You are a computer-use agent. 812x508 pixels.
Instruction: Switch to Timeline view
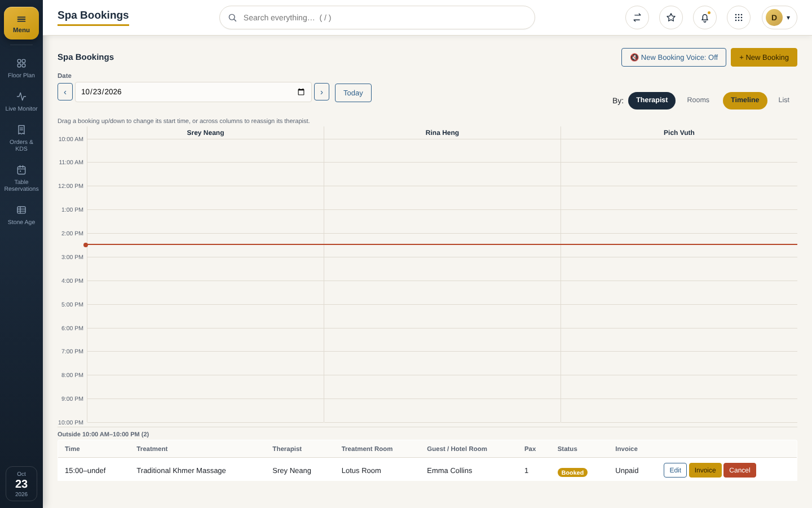click(745, 100)
